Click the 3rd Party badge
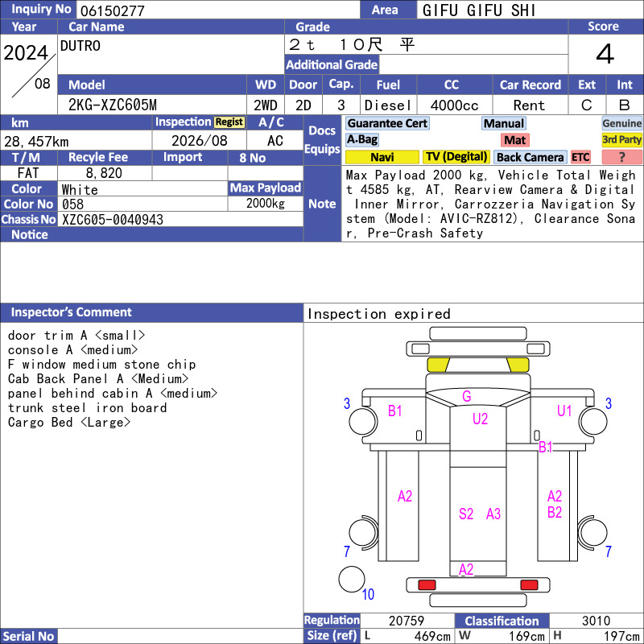 [621, 139]
